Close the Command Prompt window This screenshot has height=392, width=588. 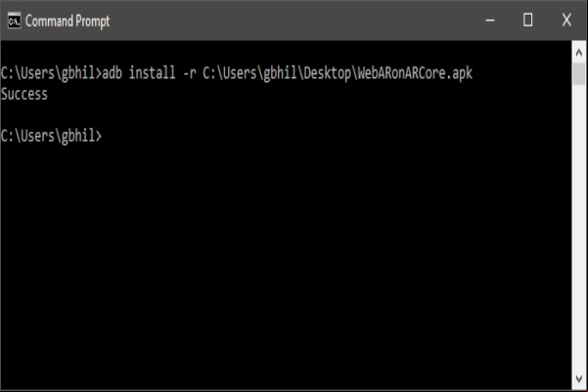(x=566, y=21)
